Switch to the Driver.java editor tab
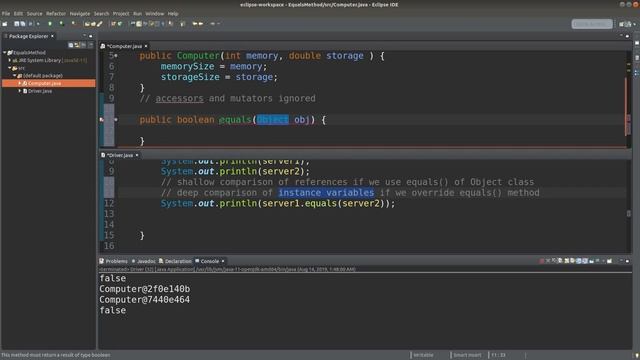The width and height of the screenshot is (640, 360). [120, 155]
